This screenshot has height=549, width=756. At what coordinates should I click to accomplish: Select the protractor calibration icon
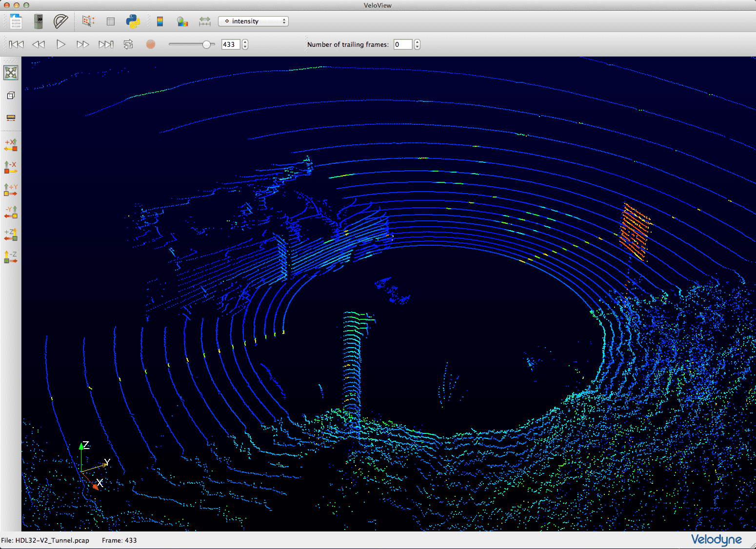click(60, 21)
